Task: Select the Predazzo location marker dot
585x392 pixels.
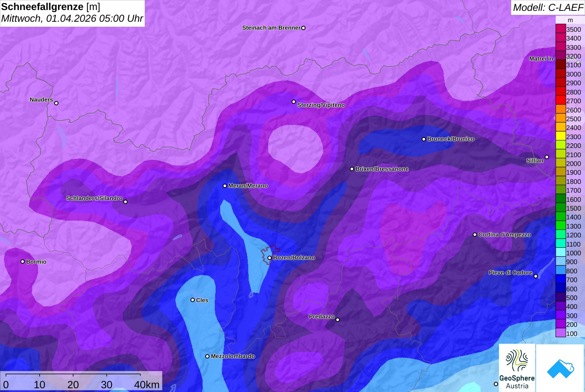Action: click(x=338, y=320)
